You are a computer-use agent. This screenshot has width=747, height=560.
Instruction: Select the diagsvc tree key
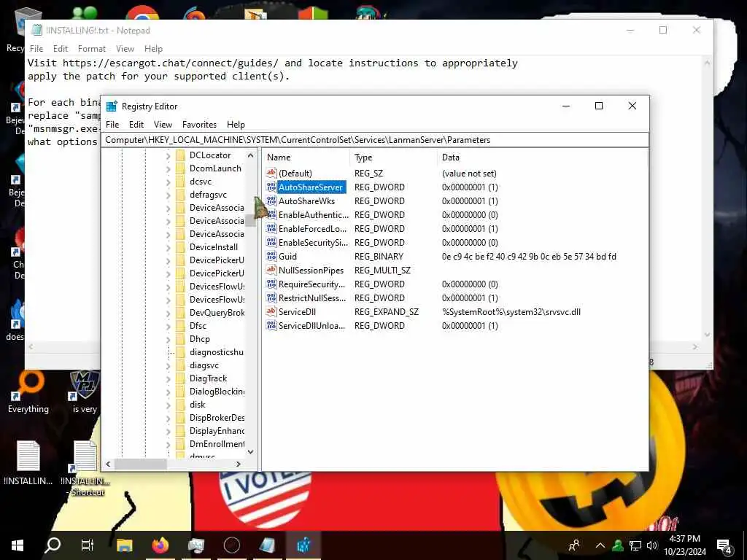[204, 365]
